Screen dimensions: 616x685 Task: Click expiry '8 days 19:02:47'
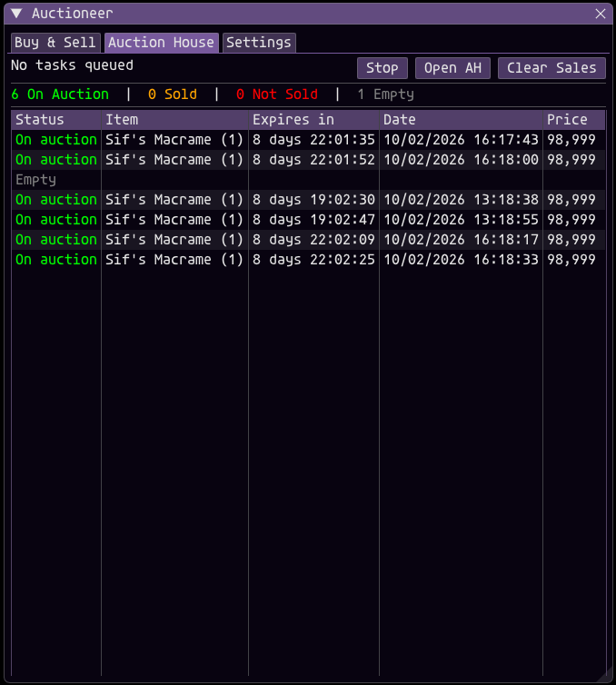(x=313, y=220)
